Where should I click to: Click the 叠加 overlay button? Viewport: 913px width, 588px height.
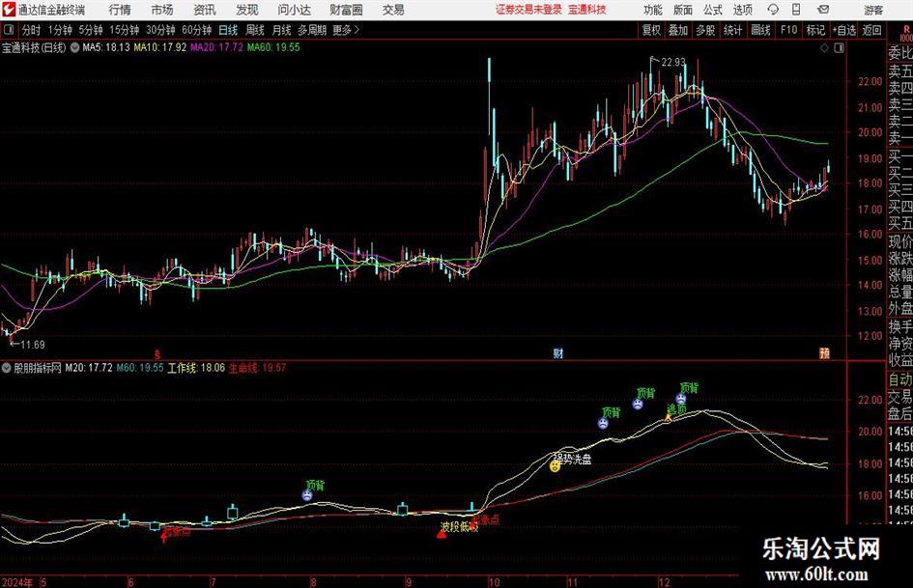678,30
